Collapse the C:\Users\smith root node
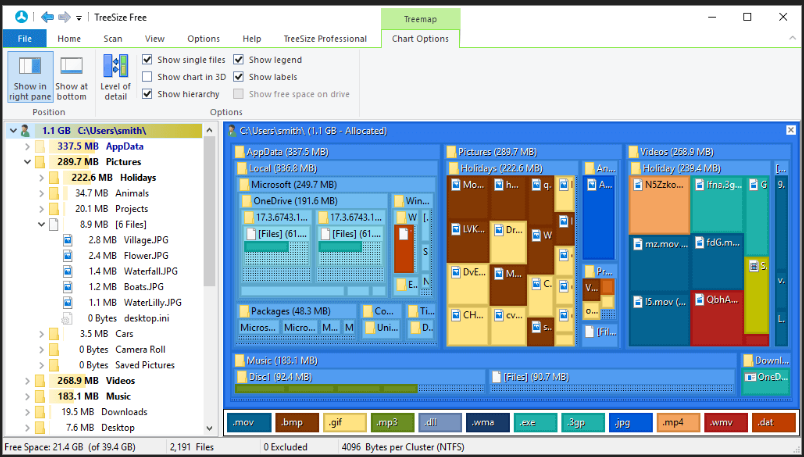The height and width of the screenshot is (457, 804). [x=13, y=131]
